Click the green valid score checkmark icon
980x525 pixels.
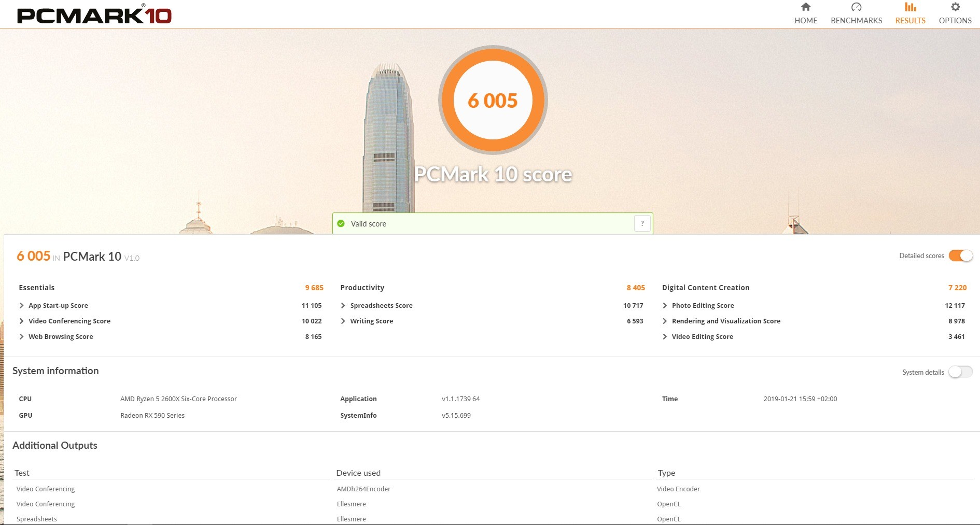(341, 224)
